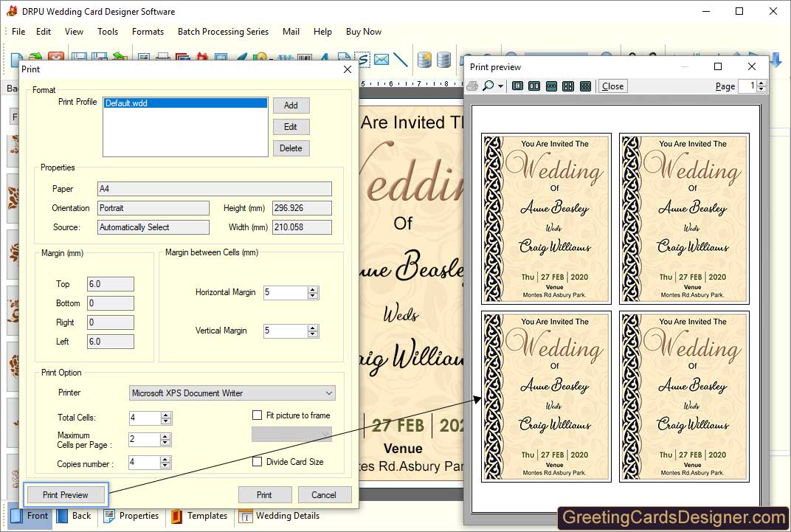Increase Copies number value

point(165,460)
